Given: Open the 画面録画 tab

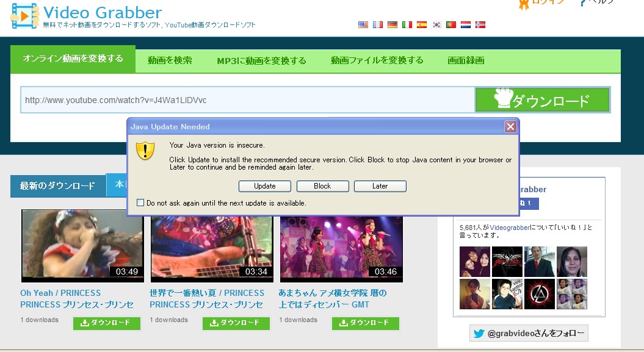Looking at the screenshot, I should (x=466, y=61).
